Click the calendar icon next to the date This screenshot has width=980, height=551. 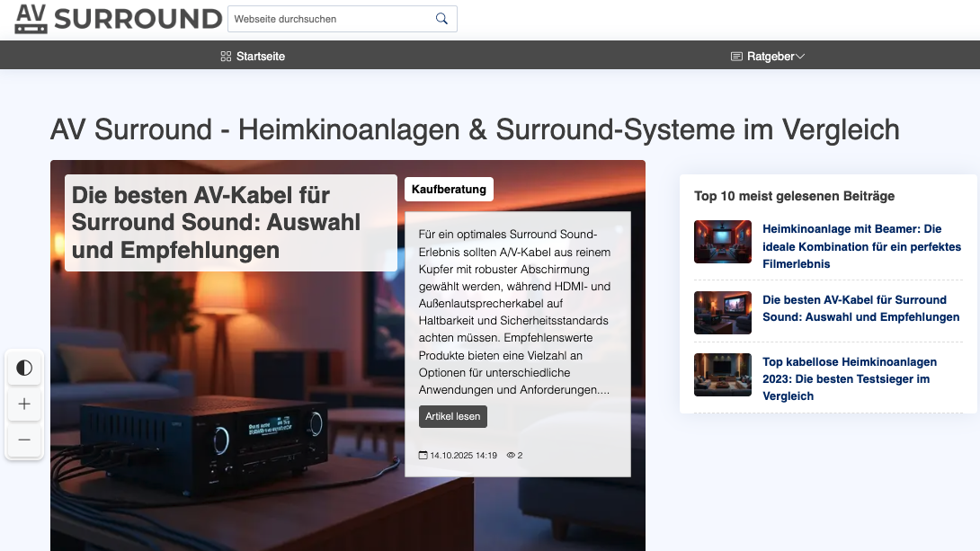pos(423,455)
